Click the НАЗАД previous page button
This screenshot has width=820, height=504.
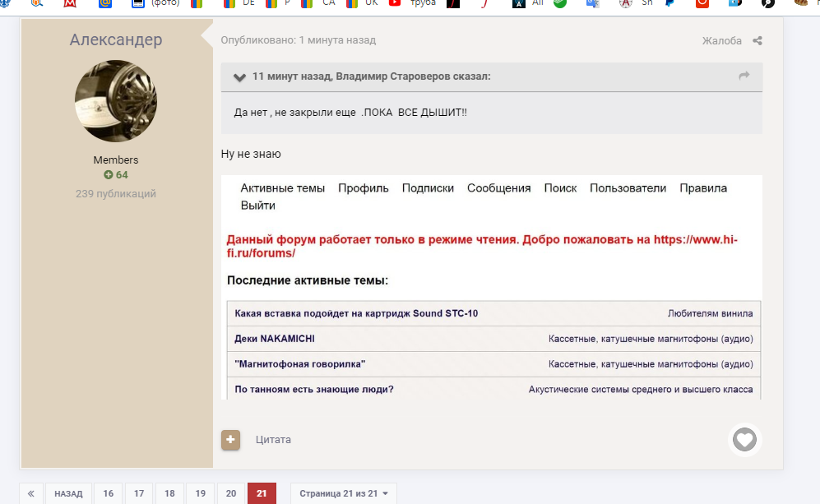coord(68,493)
